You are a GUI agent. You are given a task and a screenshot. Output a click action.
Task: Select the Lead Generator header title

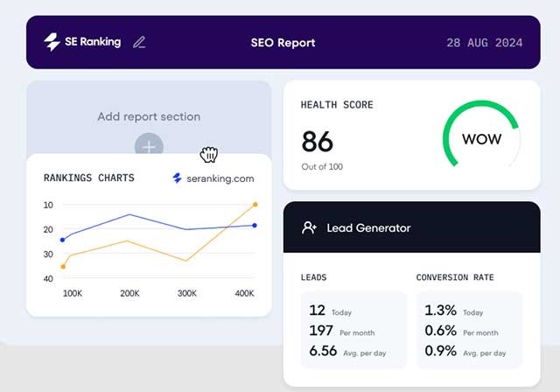pyautogui.click(x=368, y=227)
